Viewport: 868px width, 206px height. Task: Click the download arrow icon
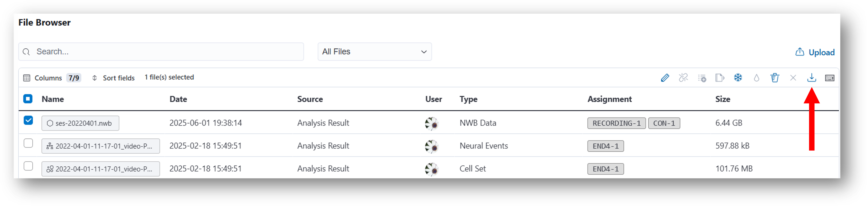[x=811, y=78]
